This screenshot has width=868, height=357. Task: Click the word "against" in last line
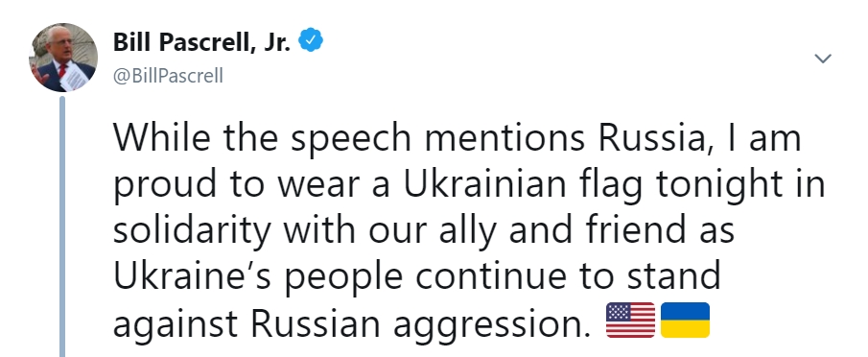(x=176, y=323)
